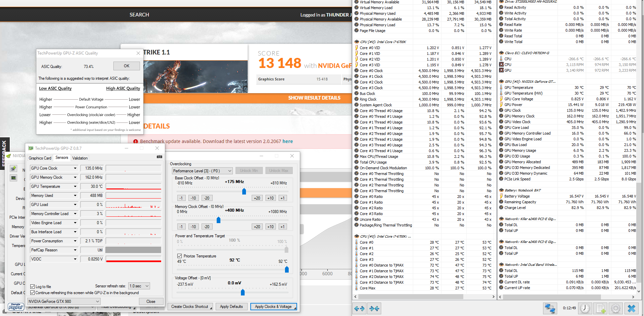This screenshot has height=316, width=644.
Task: Click temperature target 92 °C slider handle
Action: 287,269
